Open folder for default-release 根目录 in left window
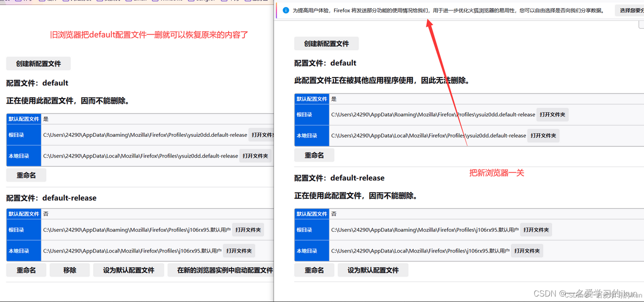Viewport: 644px width, 302px height. click(248, 230)
